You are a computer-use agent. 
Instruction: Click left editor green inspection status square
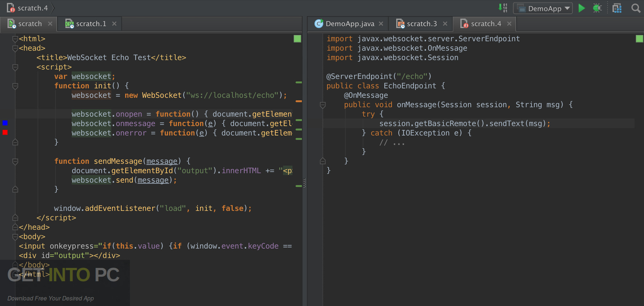point(297,39)
